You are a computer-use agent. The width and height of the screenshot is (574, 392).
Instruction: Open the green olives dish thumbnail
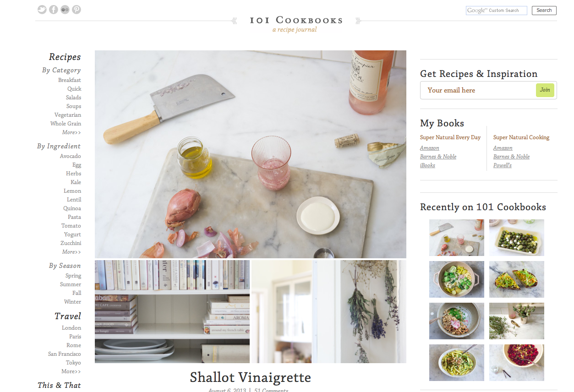[517, 238]
